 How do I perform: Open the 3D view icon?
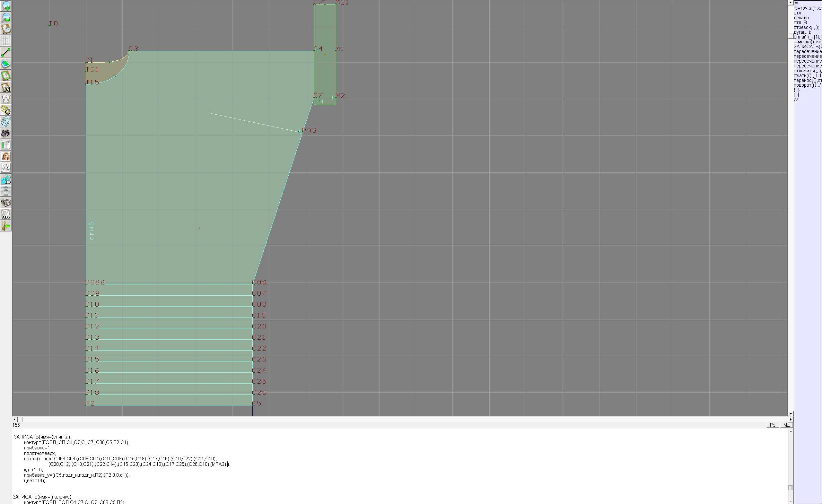pos(6,179)
